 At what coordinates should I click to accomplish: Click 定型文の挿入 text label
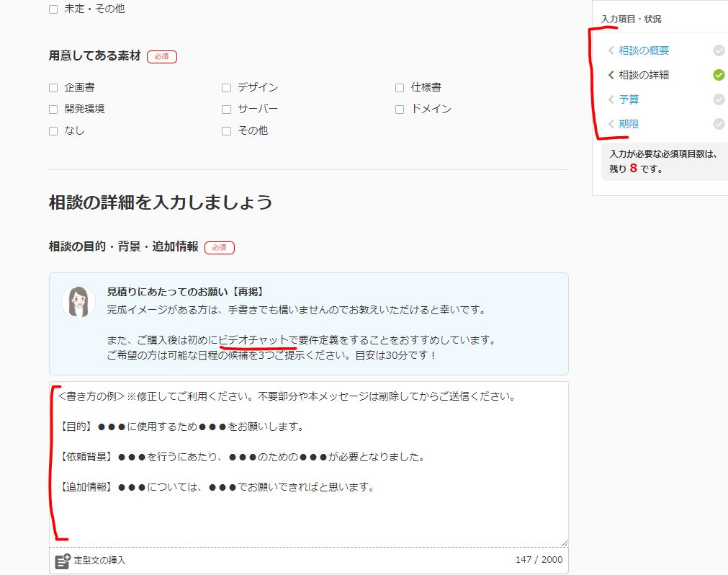point(99,561)
